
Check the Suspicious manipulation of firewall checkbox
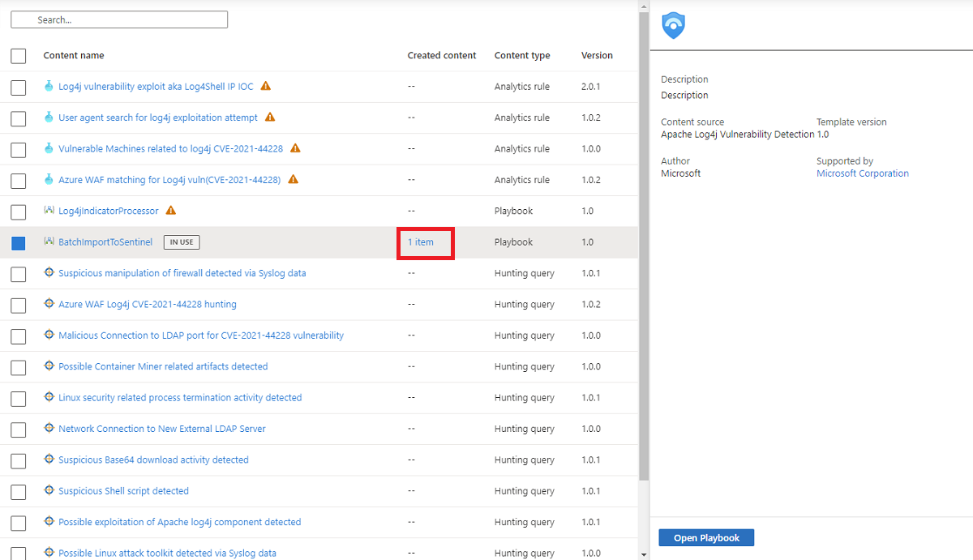tap(19, 274)
